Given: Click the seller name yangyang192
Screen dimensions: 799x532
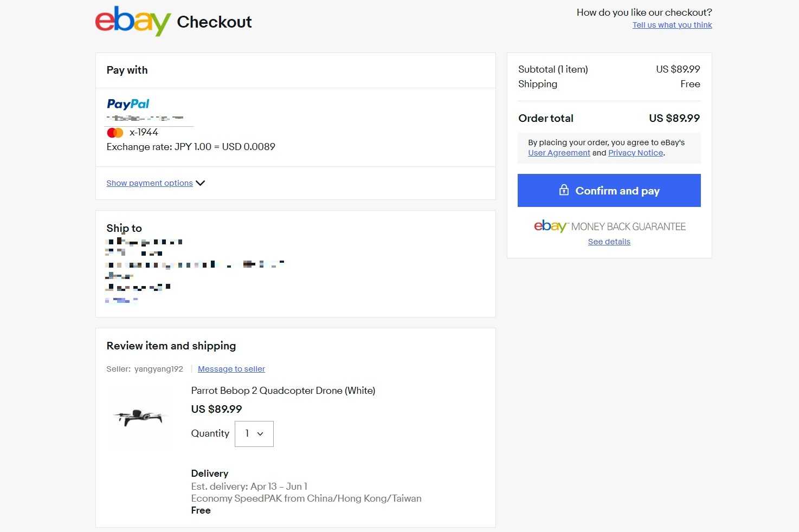Looking at the screenshot, I should 159,369.
